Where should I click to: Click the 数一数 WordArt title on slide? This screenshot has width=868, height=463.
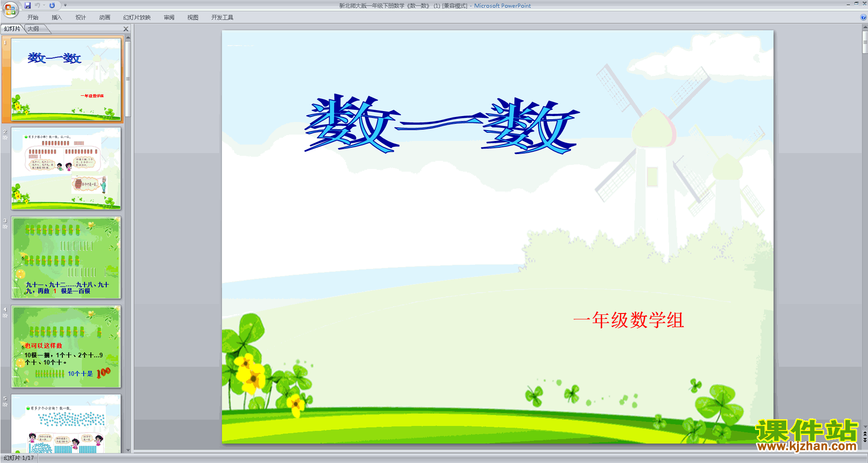click(442, 124)
